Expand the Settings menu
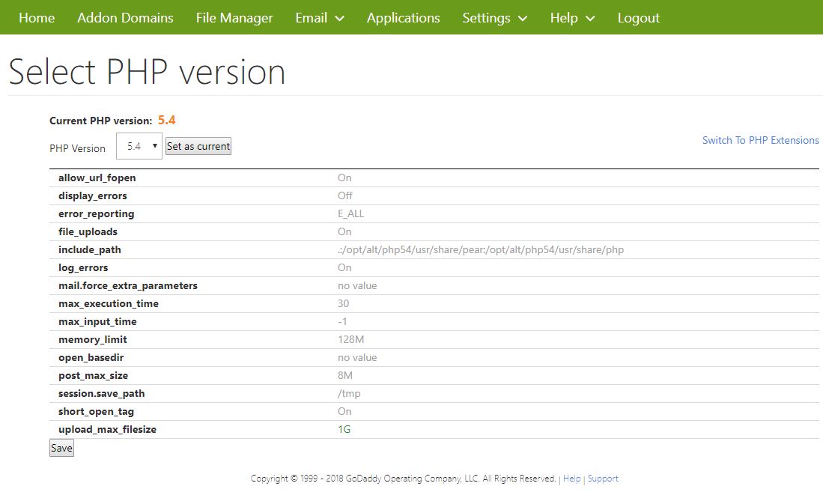 [494, 18]
